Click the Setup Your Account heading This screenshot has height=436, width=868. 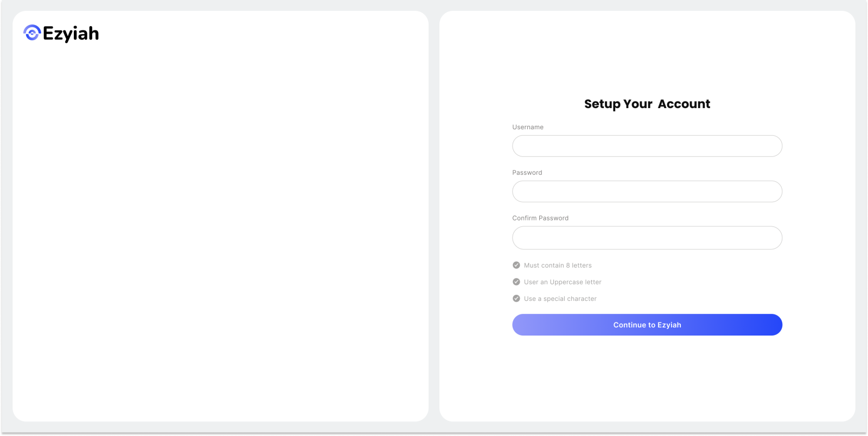(647, 104)
